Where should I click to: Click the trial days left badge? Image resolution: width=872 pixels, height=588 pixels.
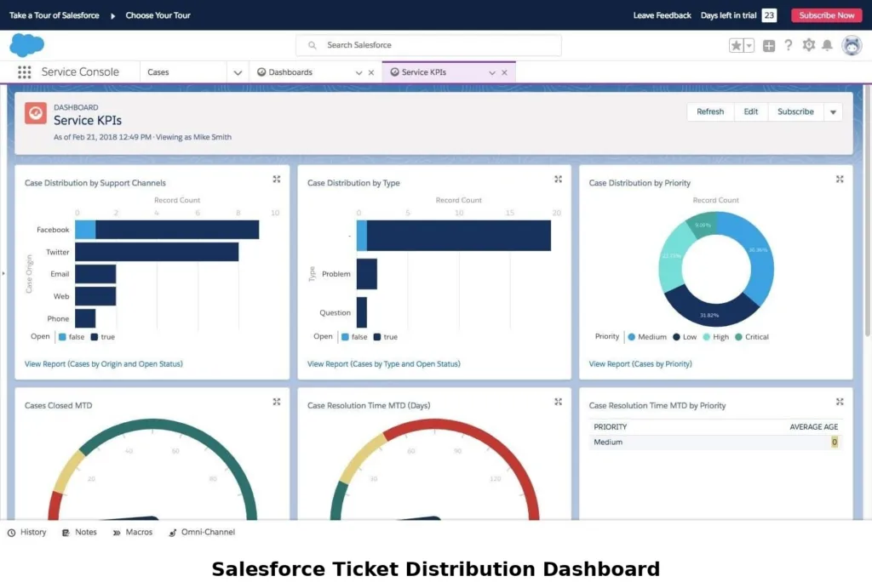(x=769, y=15)
